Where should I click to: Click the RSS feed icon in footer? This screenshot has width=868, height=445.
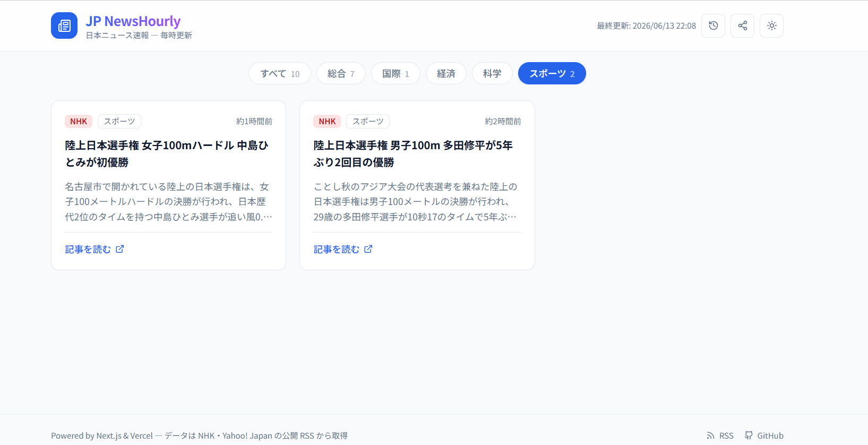pyautogui.click(x=710, y=435)
